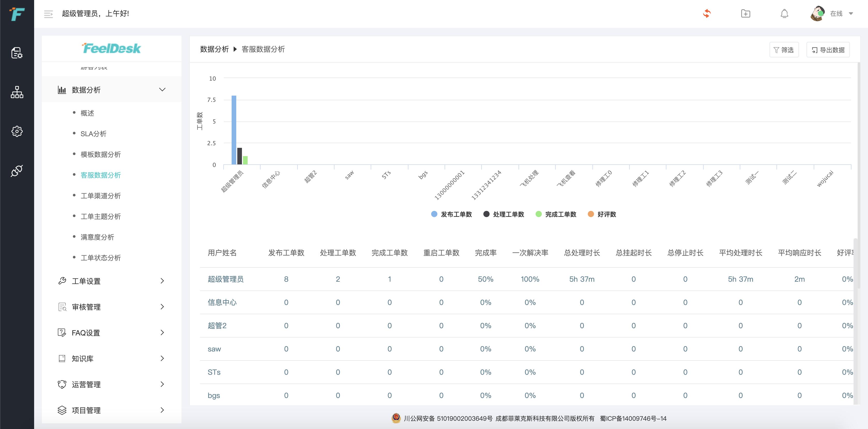This screenshot has width=868, height=429.
Task: Click the orange refresh icon in top bar
Action: point(707,13)
